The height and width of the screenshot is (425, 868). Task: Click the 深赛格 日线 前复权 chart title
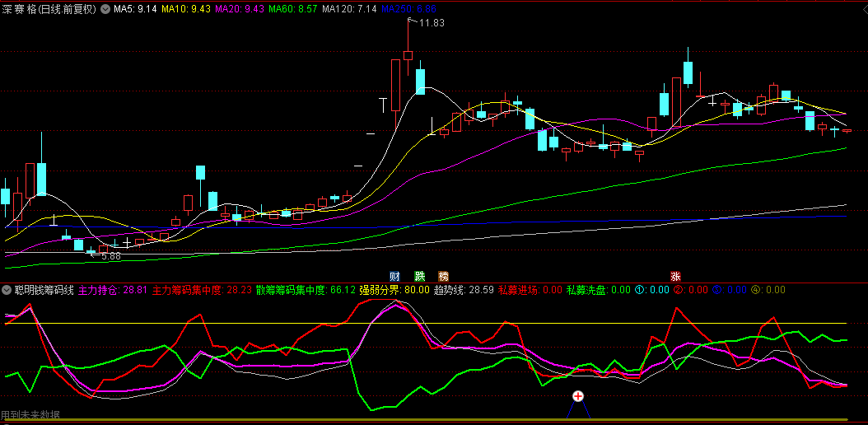tap(49, 9)
